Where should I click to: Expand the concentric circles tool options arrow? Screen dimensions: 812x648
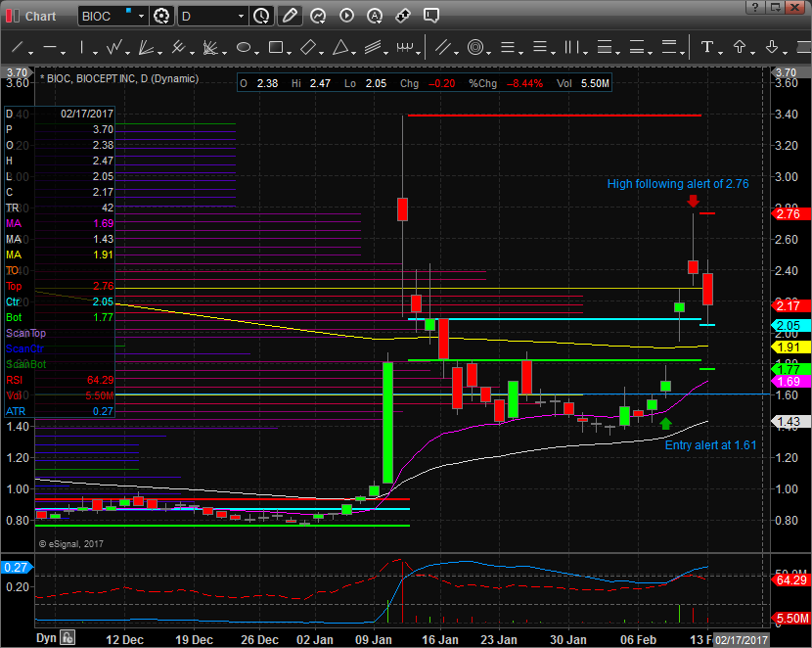[x=489, y=53]
